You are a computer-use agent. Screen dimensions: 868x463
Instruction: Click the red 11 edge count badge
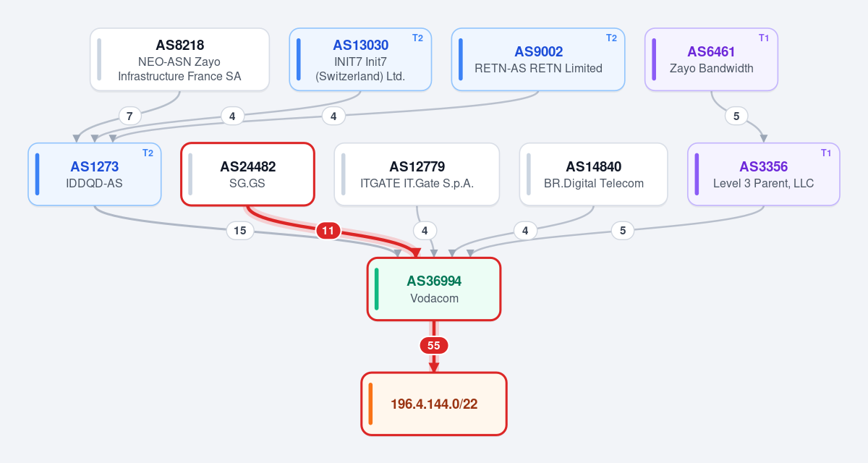pyautogui.click(x=328, y=231)
